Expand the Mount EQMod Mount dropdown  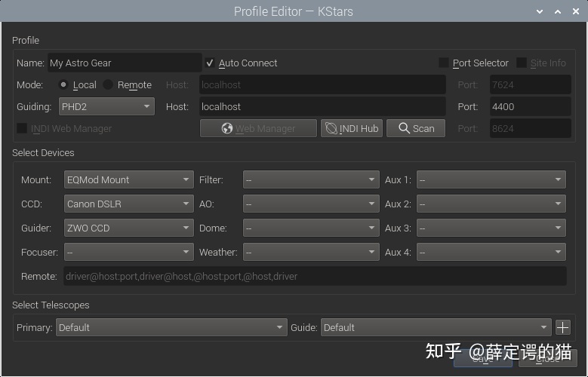(128, 179)
